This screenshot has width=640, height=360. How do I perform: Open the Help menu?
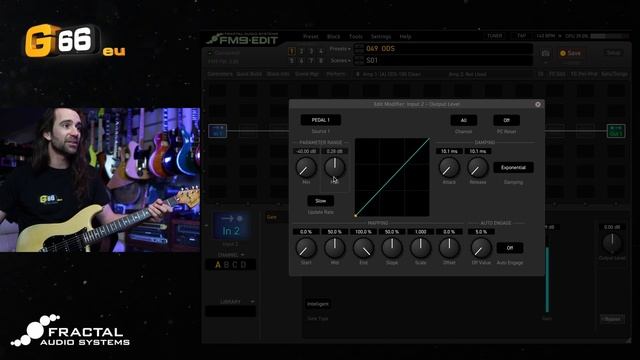pos(405,37)
